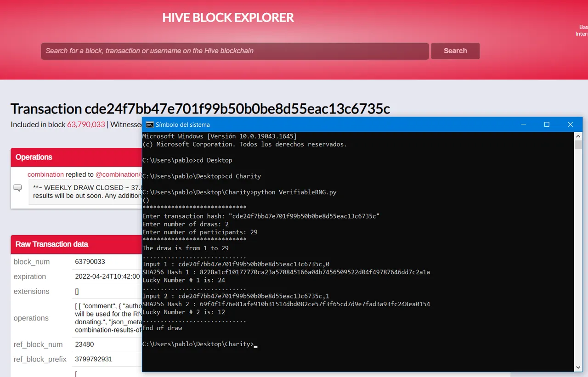Click the Enter transaction hash line in console
This screenshot has width=588, height=377.
(x=261, y=216)
